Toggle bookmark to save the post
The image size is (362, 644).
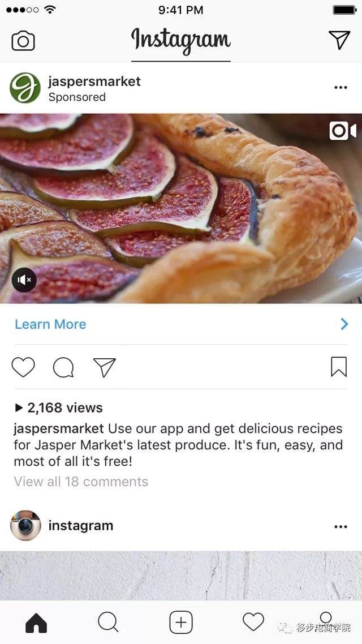[339, 367]
